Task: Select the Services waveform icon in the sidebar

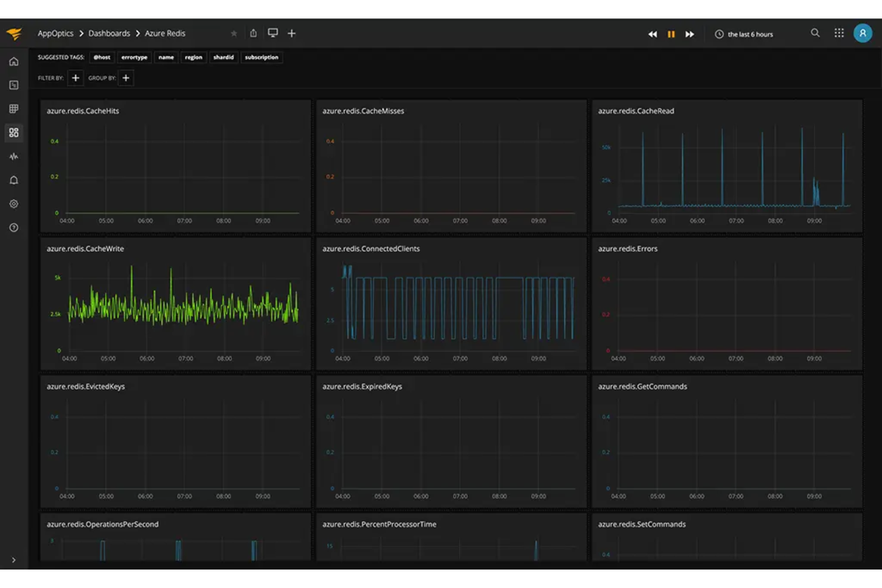Action: (x=14, y=156)
